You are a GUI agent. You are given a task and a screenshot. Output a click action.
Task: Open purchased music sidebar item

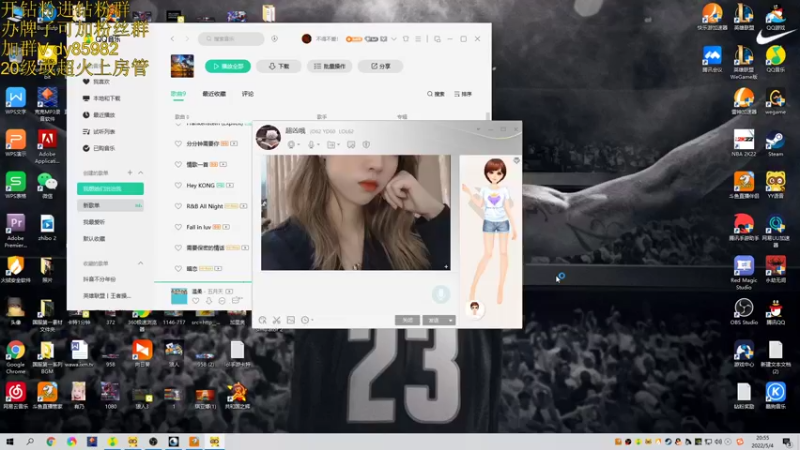99,148
